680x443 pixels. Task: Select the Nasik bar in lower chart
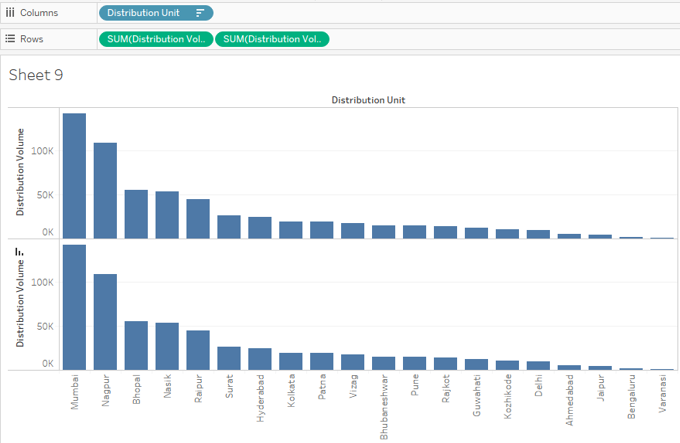[167, 346]
